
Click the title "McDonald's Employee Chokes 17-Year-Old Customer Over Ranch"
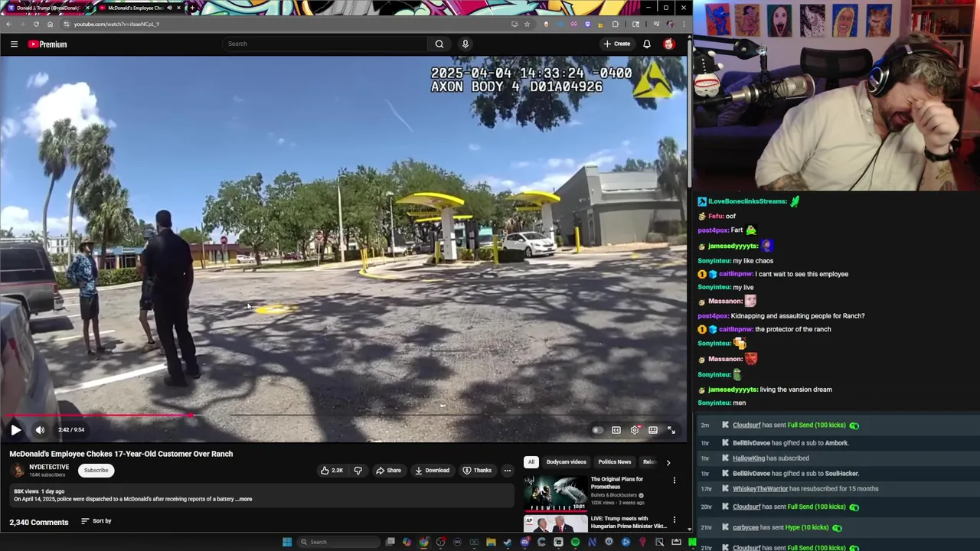pos(121,454)
